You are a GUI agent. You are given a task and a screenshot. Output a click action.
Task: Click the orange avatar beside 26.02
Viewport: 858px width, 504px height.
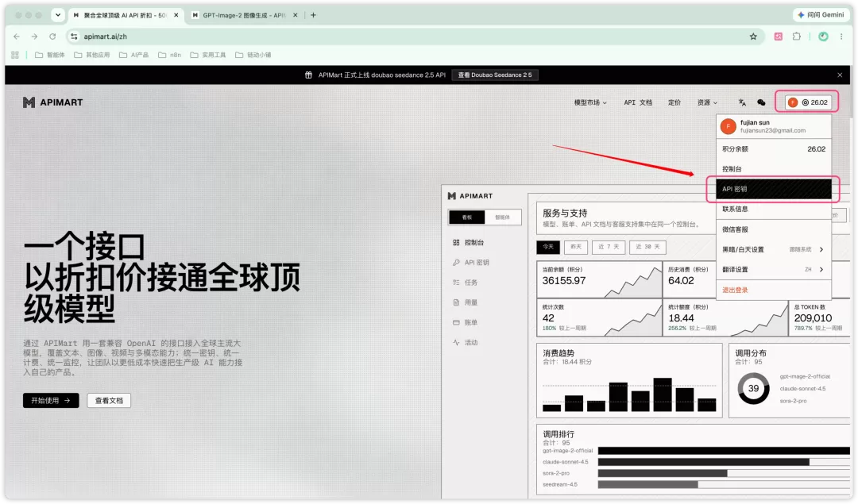[793, 102]
